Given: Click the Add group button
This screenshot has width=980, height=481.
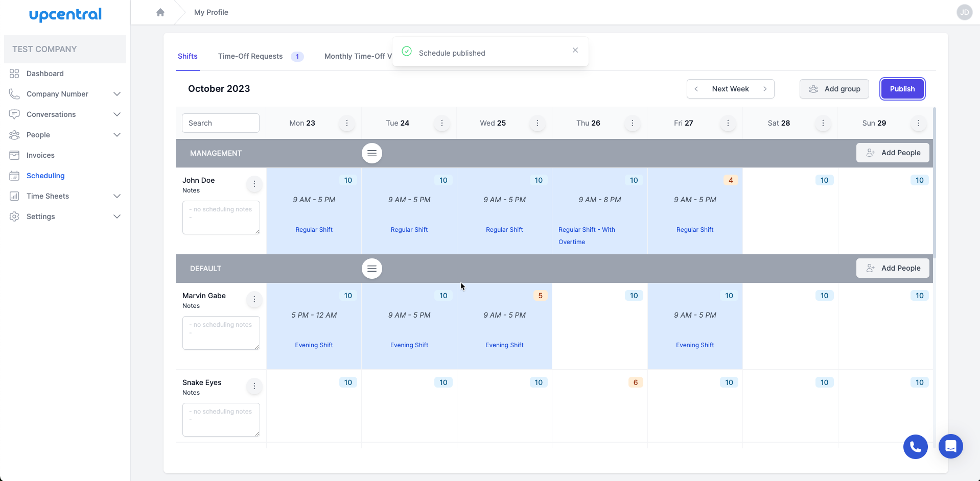Looking at the screenshot, I should 834,89.
